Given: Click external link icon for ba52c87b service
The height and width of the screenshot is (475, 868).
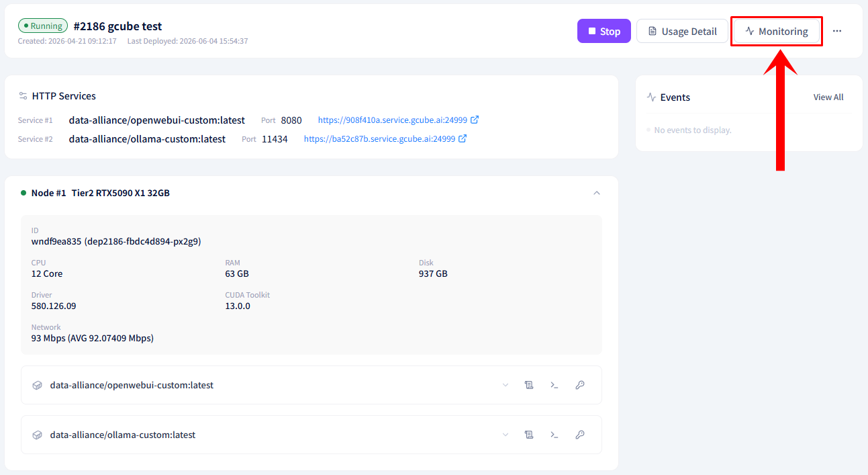Looking at the screenshot, I should [x=463, y=139].
